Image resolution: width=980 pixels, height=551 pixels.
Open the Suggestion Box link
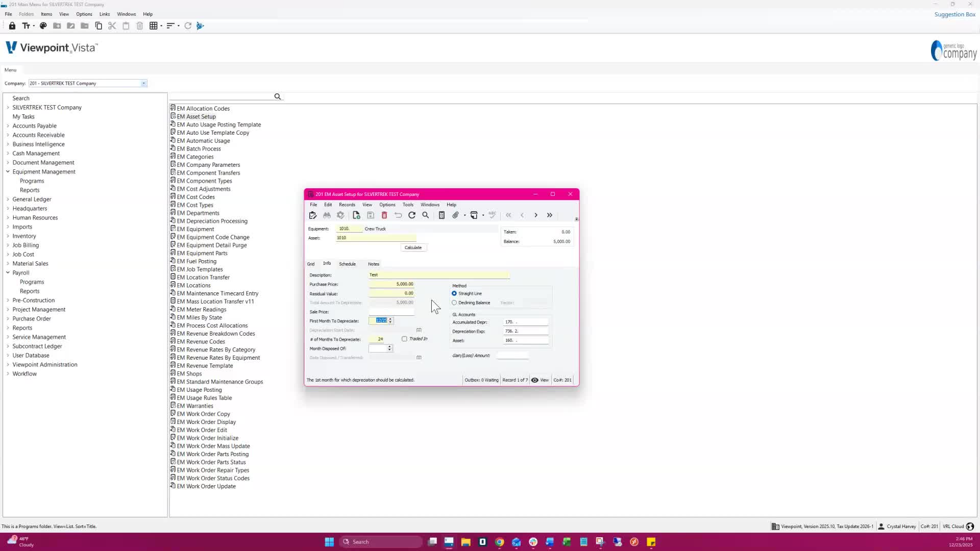954,14
